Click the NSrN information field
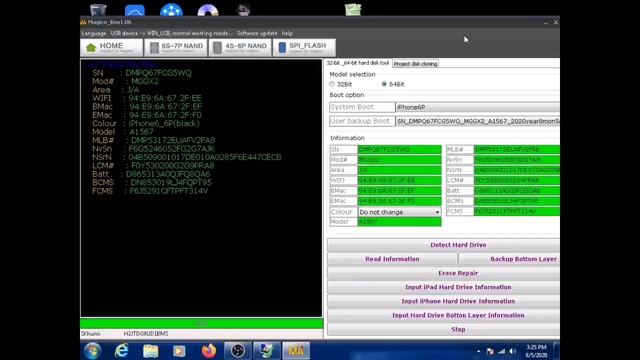640x360 pixels. click(517, 170)
